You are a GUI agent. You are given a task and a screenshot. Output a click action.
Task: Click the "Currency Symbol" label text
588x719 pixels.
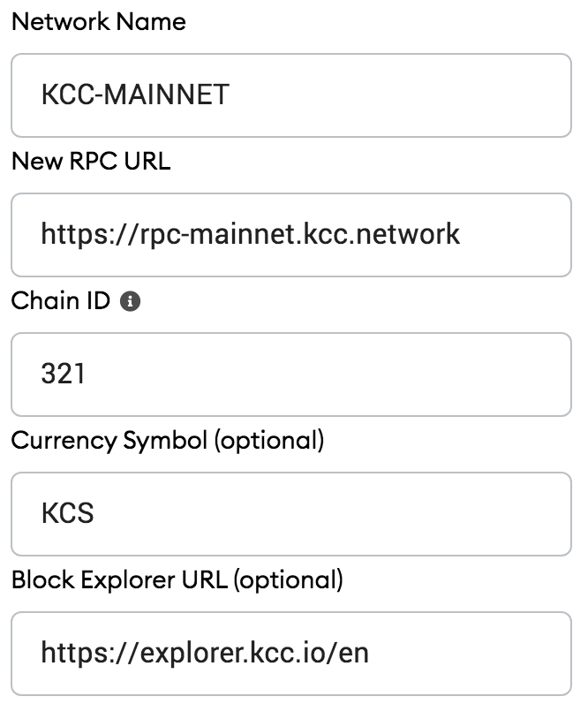pos(108,440)
